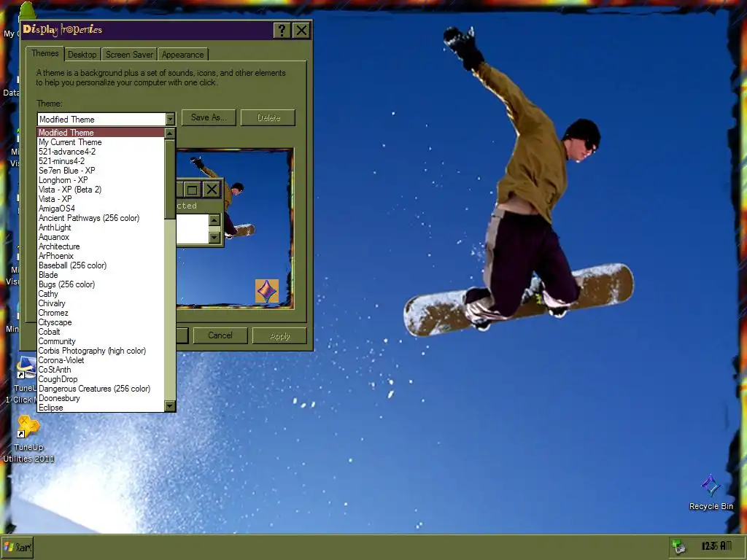Click preview list scroll up arrow

coord(214,220)
